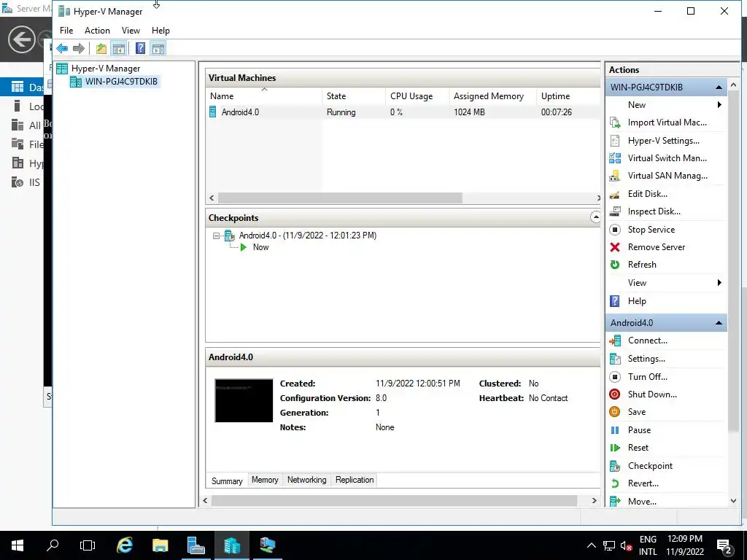The height and width of the screenshot is (560, 747).
Task: Click Import Virtual Machine action icon
Action: pyautogui.click(x=615, y=122)
